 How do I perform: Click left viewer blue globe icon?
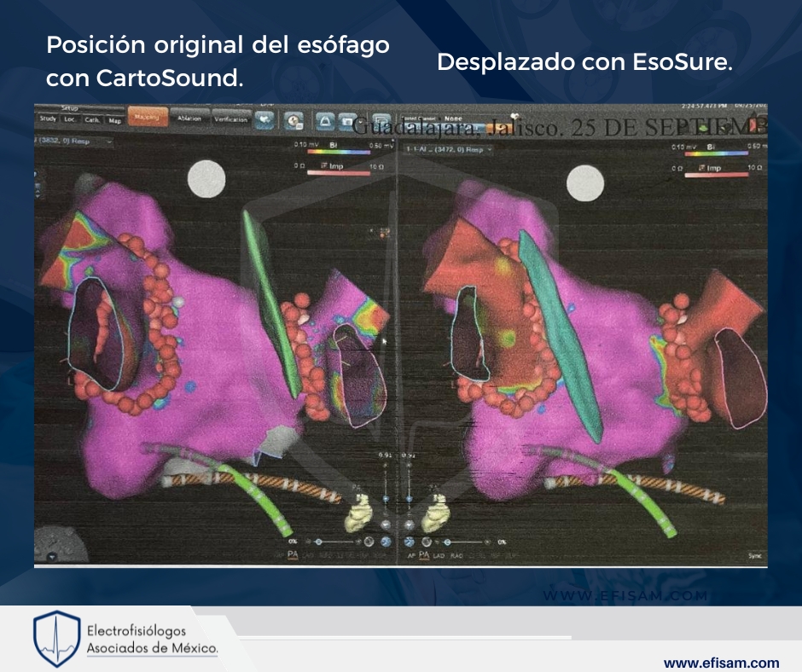[386, 542]
